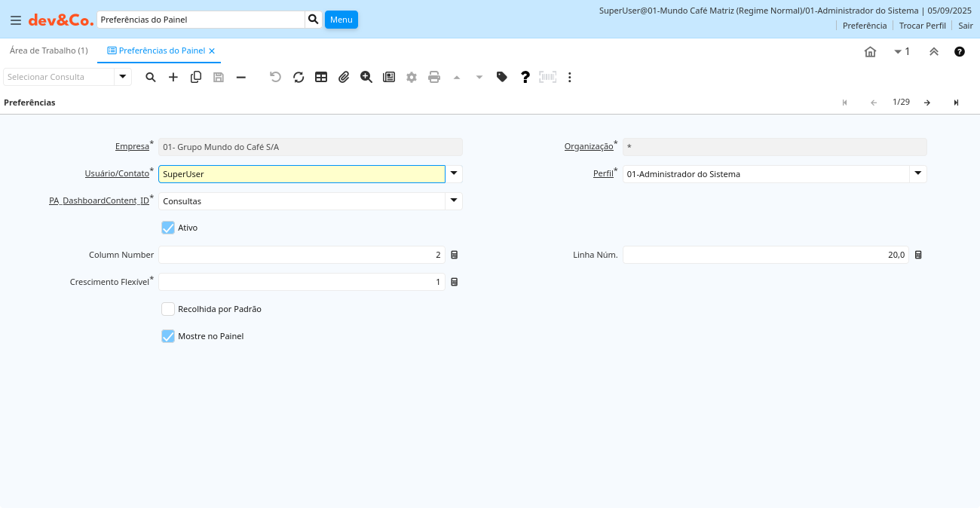
Task: Click the Linha Núm. input field
Action: [x=765, y=255]
